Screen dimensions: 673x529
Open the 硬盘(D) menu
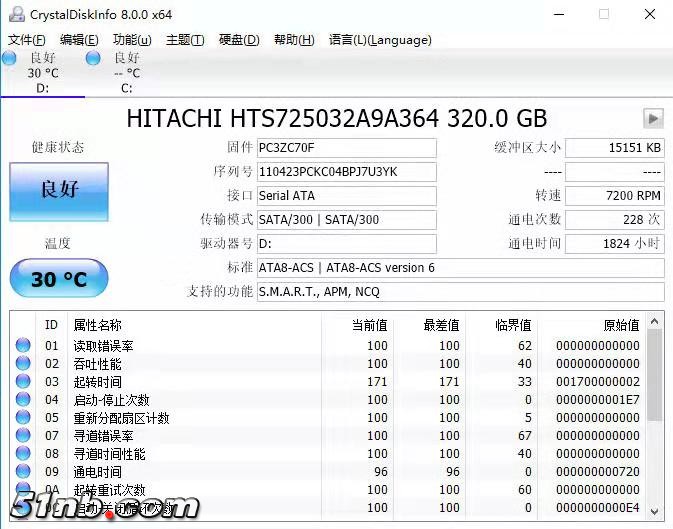pos(239,40)
